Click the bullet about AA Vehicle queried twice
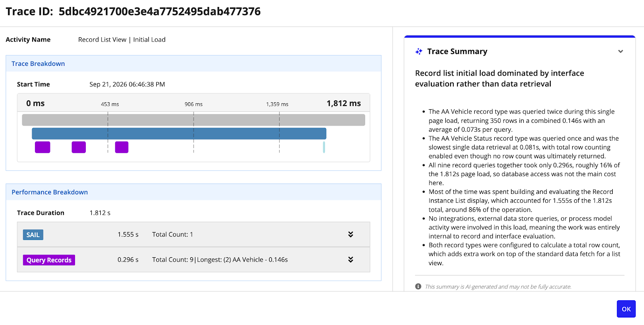Image resolution: width=644 pixels, height=325 pixels. click(521, 120)
